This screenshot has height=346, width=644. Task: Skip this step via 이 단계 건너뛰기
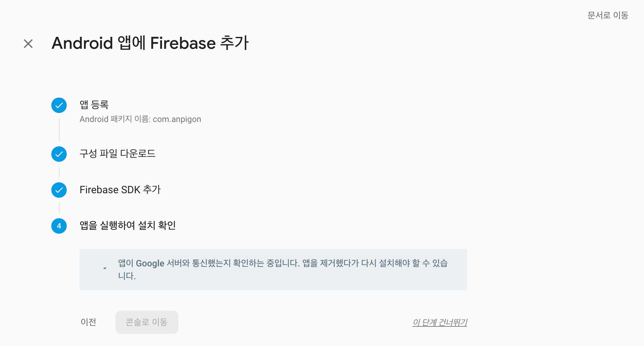click(440, 322)
